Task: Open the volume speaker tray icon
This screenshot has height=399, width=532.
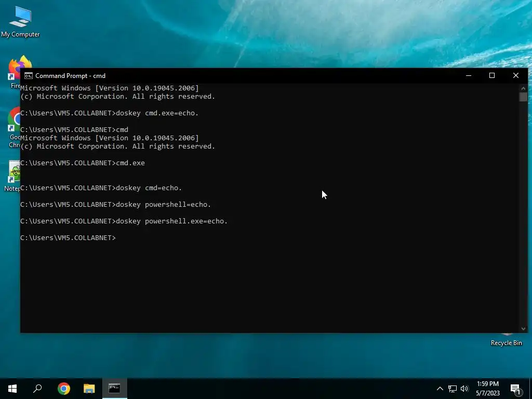Action: [464, 389]
